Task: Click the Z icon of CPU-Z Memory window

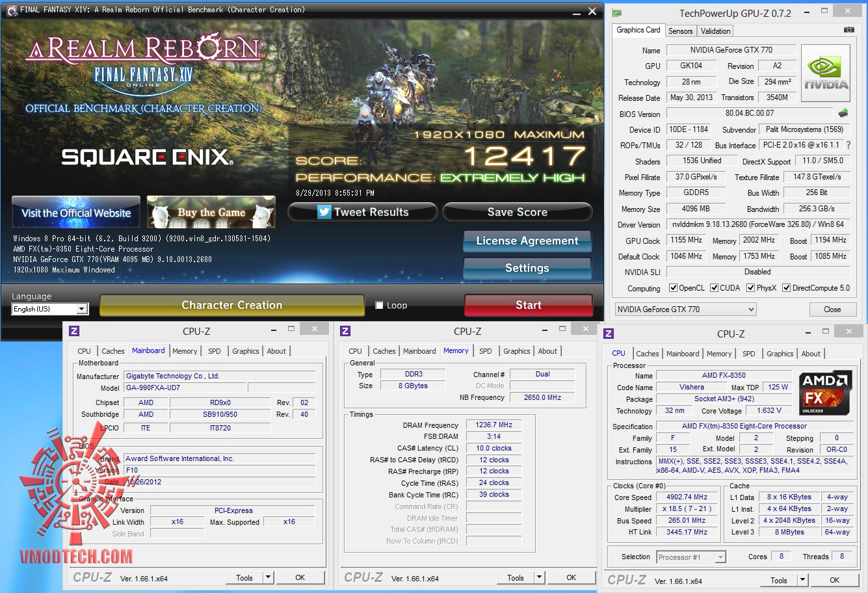Action: (345, 331)
